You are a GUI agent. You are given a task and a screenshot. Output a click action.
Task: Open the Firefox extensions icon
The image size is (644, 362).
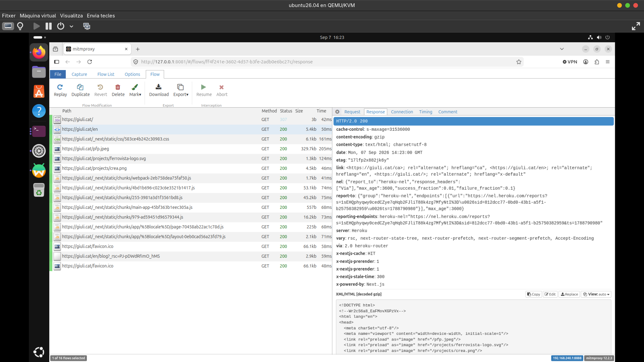(x=597, y=62)
